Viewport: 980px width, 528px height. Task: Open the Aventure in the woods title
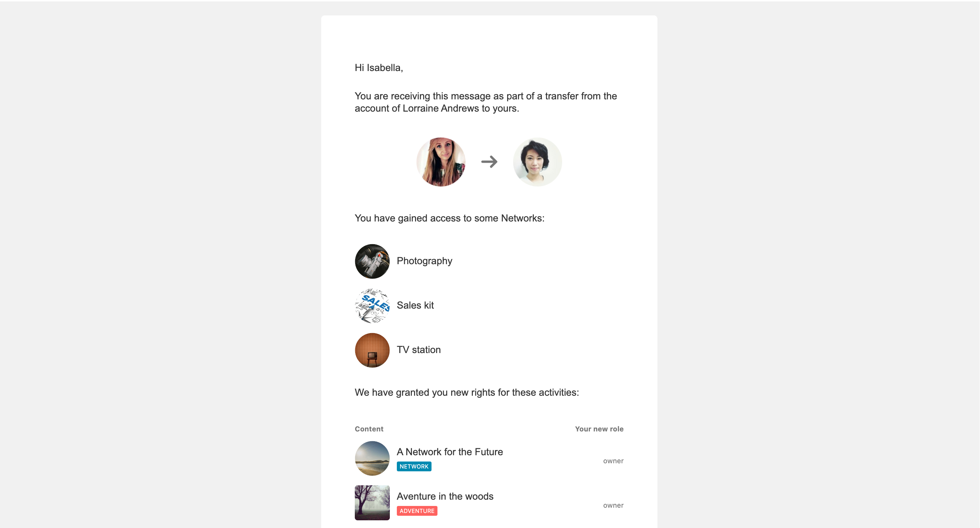pos(445,497)
